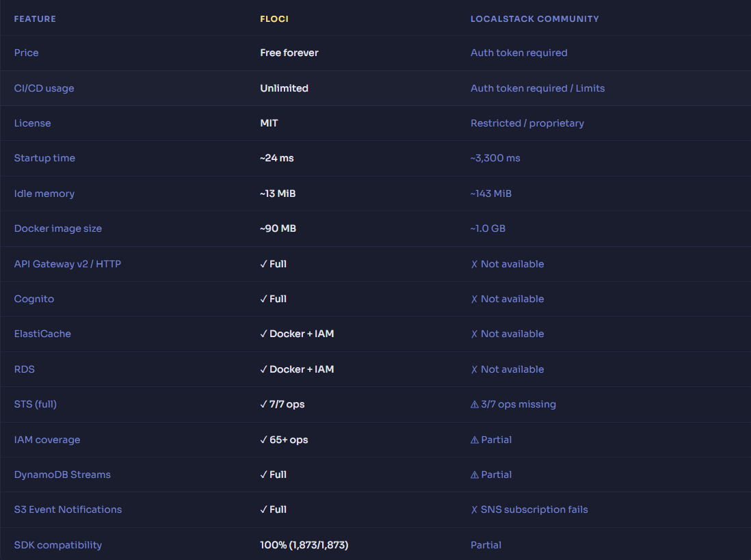Click the '100% (1,873/1,873)' value
Viewport: 751px width, 560px height.
pyautogui.click(x=304, y=545)
